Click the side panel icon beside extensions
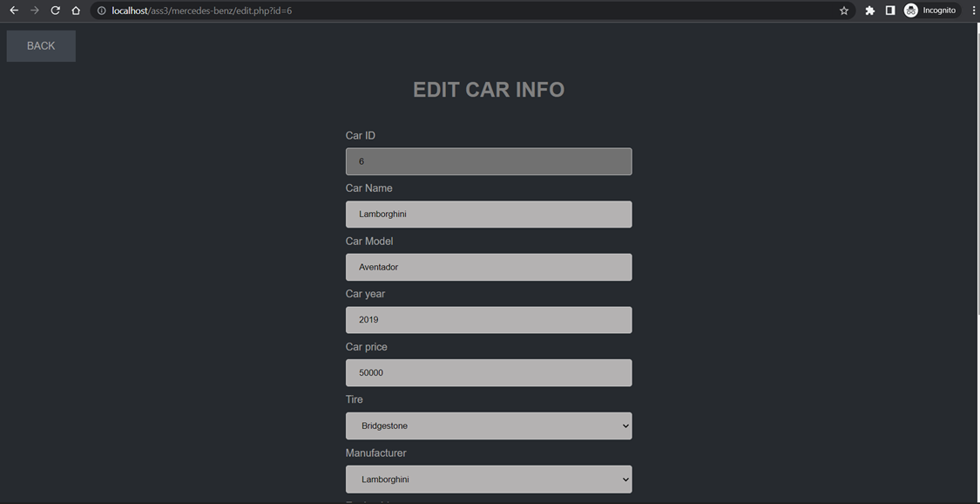Image resolution: width=980 pixels, height=504 pixels. click(889, 10)
